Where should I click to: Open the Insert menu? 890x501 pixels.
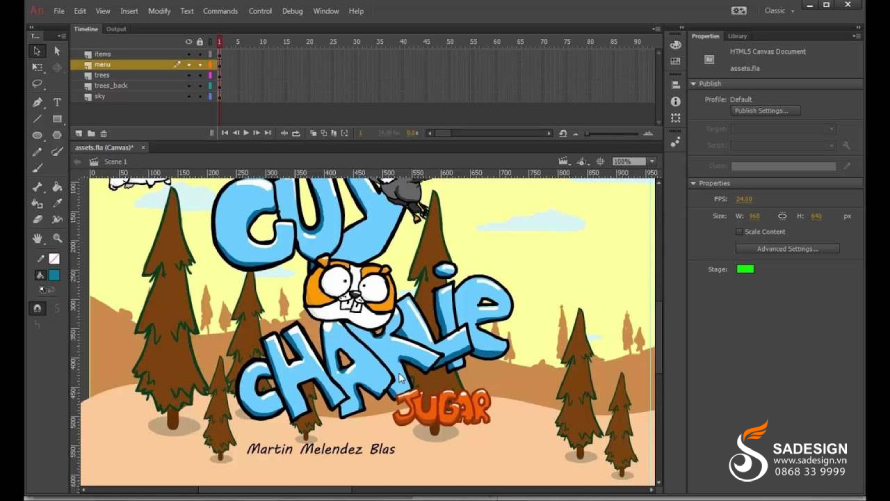(129, 11)
